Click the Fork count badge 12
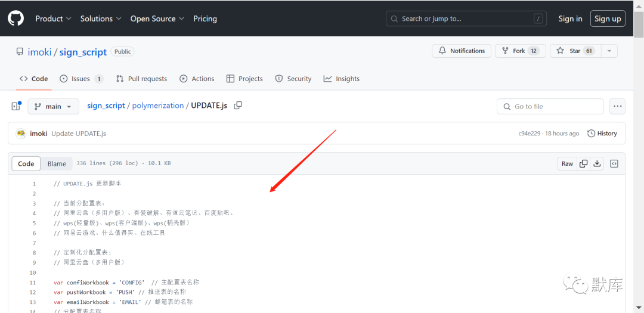This screenshot has height=313, width=644. click(534, 51)
